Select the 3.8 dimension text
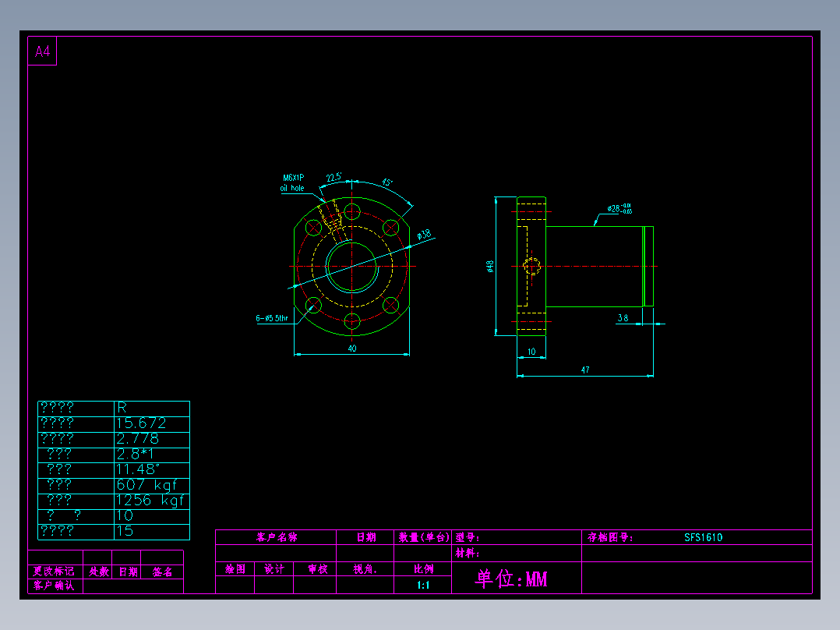This screenshot has height=630, width=840. (x=623, y=318)
